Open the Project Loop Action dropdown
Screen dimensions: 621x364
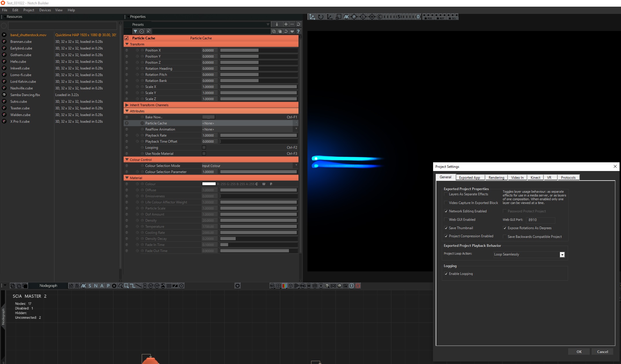[529, 254]
